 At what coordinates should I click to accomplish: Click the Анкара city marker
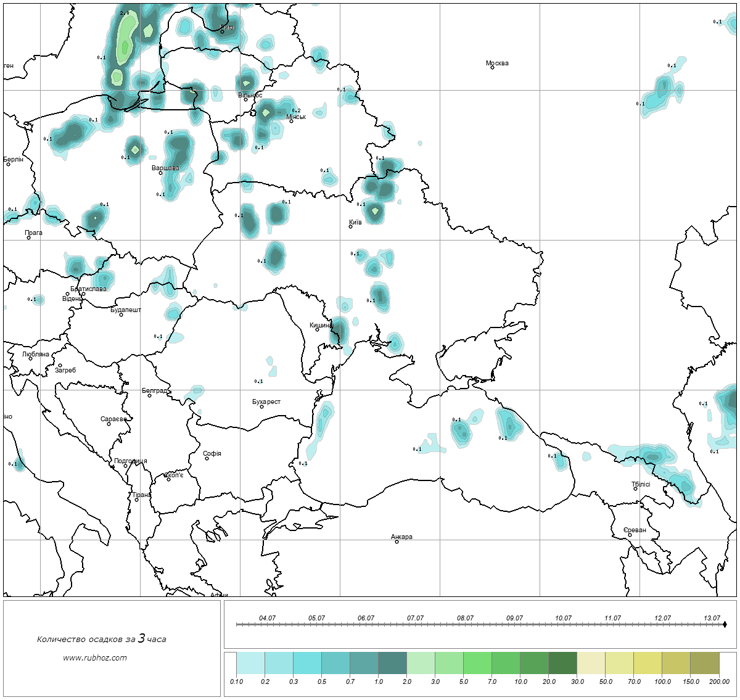(397, 541)
